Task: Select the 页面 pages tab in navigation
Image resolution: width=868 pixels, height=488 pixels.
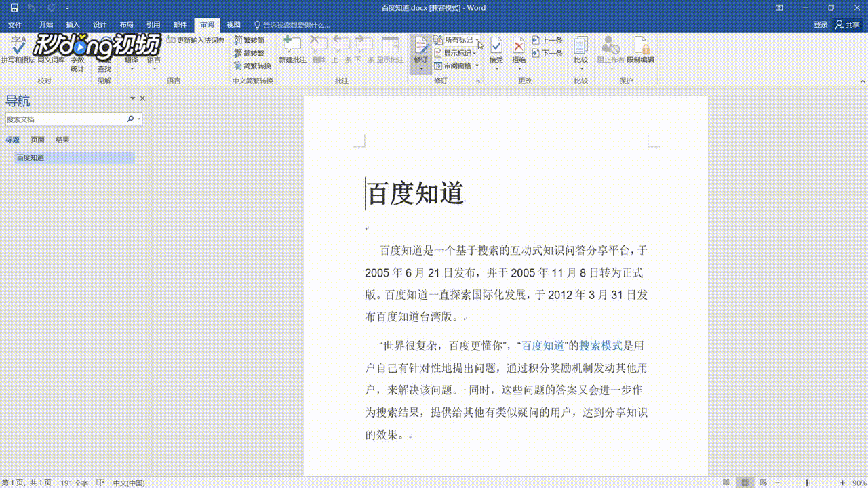Action: (37, 140)
